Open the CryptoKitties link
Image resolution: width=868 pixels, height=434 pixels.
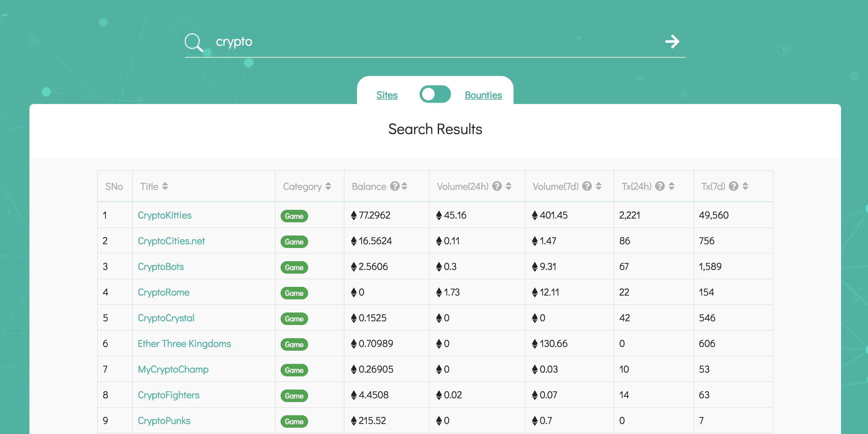click(x=164, y=215)
